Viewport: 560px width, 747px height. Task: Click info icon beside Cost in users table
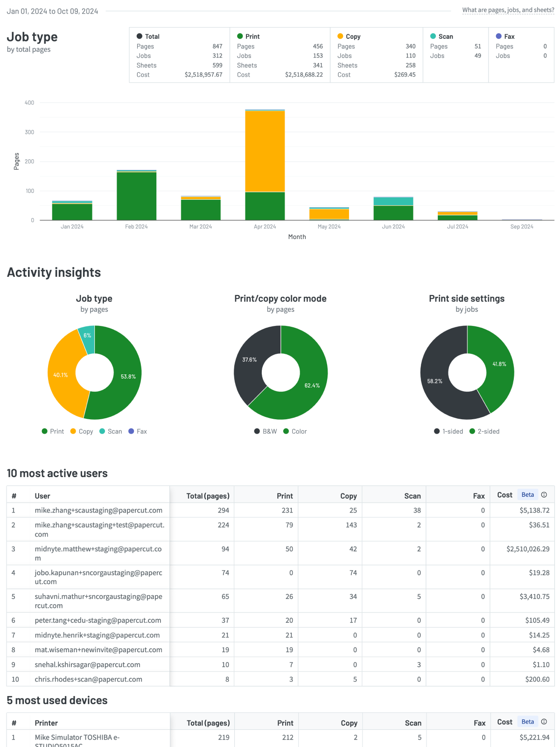coord(544,495)
